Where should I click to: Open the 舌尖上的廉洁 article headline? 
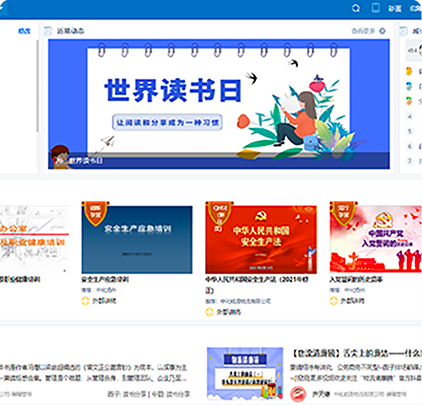tap(357, 353)
